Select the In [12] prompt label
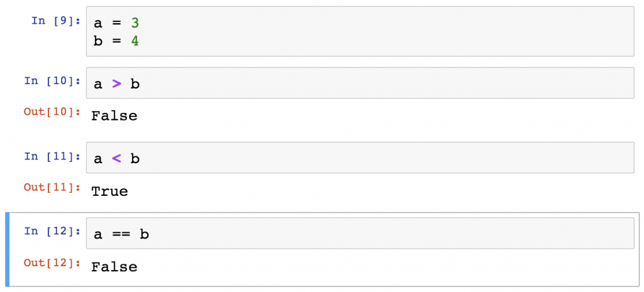Image resolution: width=644 pixels, height=292 pixels. (52, 231)
